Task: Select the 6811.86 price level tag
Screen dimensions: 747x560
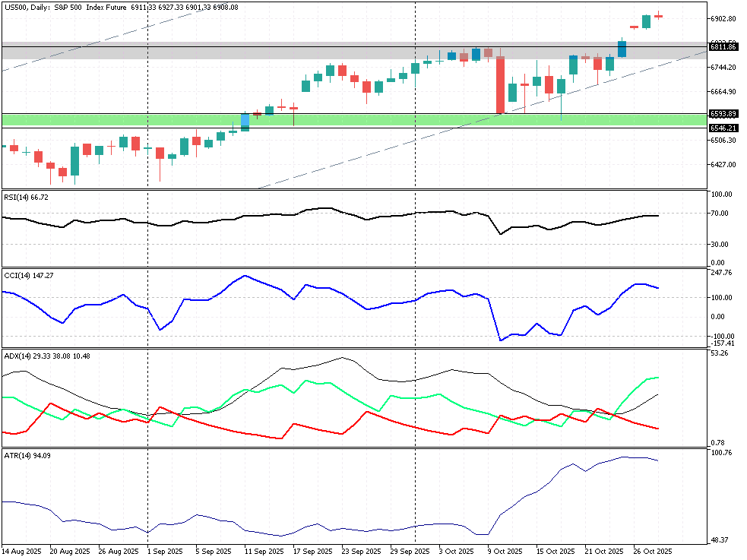Action: point(723,47)
